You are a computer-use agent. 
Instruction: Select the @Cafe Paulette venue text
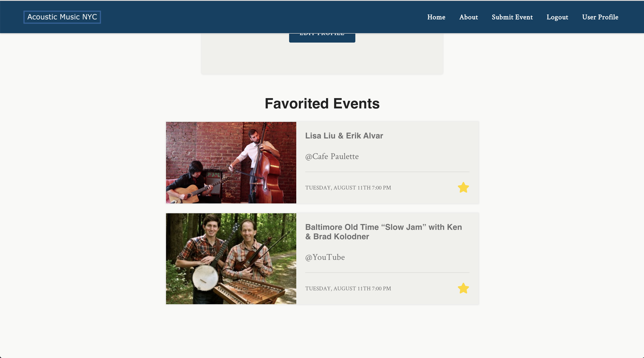(332, 156)
